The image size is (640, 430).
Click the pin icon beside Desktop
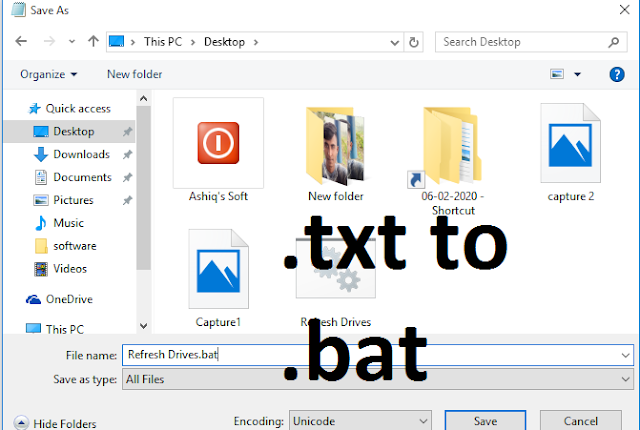127,132
